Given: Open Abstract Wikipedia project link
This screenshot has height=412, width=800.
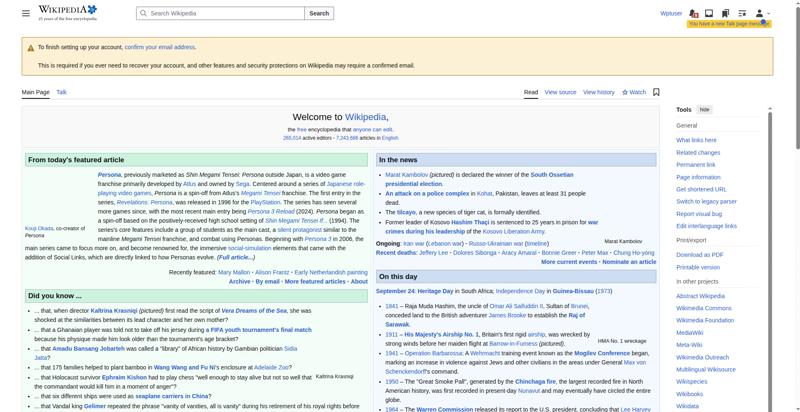Looking at the screenshot, I should coord(700,296).
